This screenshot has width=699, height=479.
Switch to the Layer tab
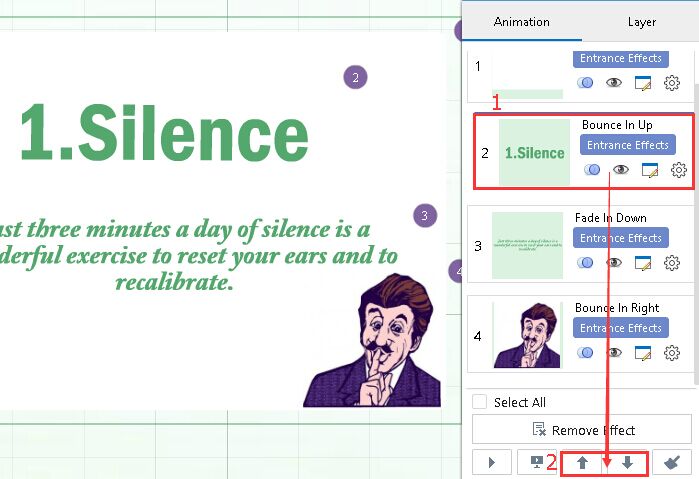coord(641,21)
